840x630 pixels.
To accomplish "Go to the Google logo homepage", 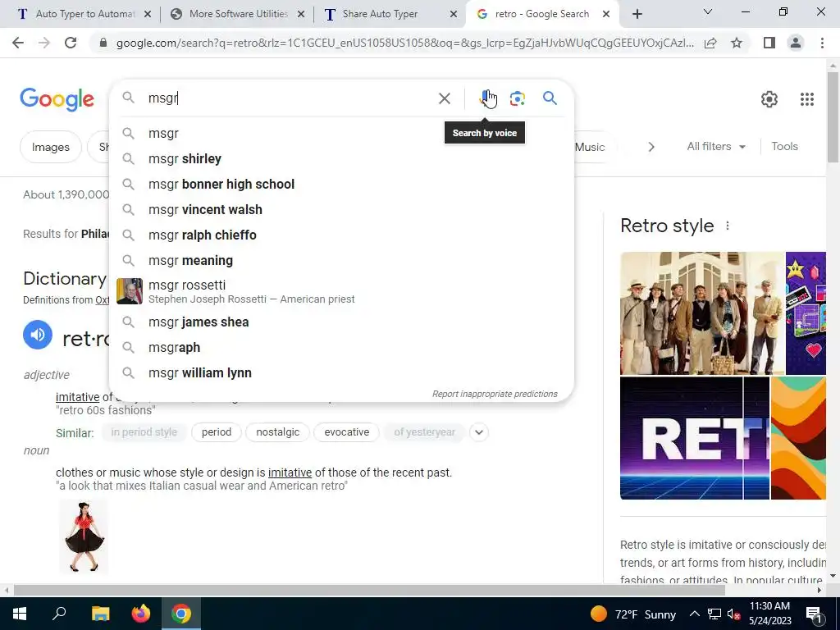I will [57, 99].
